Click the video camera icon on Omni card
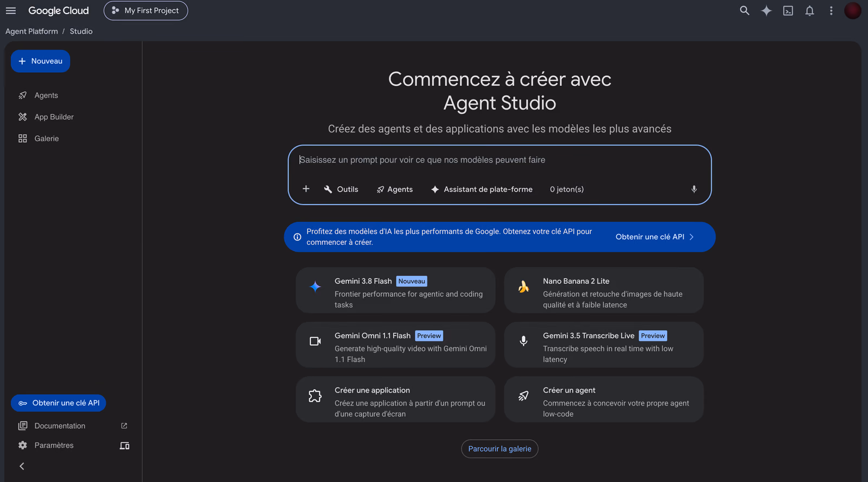The height and width of the screenshot is (482, 868). pyautogui.click(x=315, y=341)
